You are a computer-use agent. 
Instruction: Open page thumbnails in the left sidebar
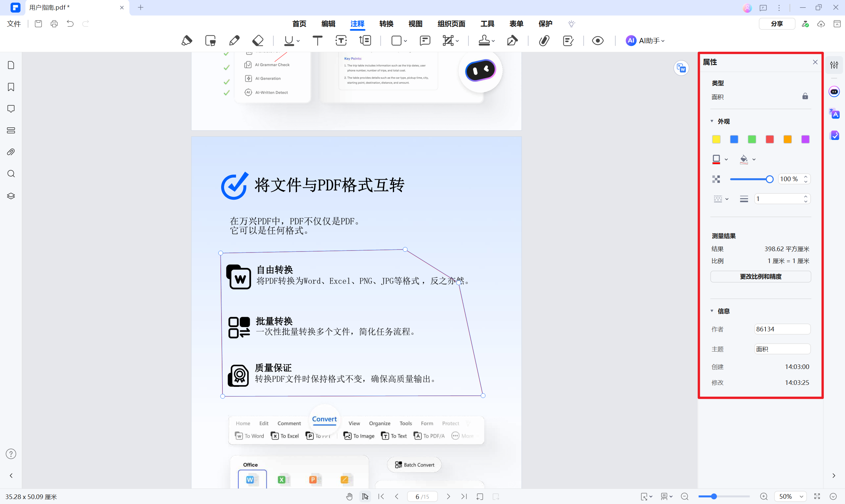point(11,65)
